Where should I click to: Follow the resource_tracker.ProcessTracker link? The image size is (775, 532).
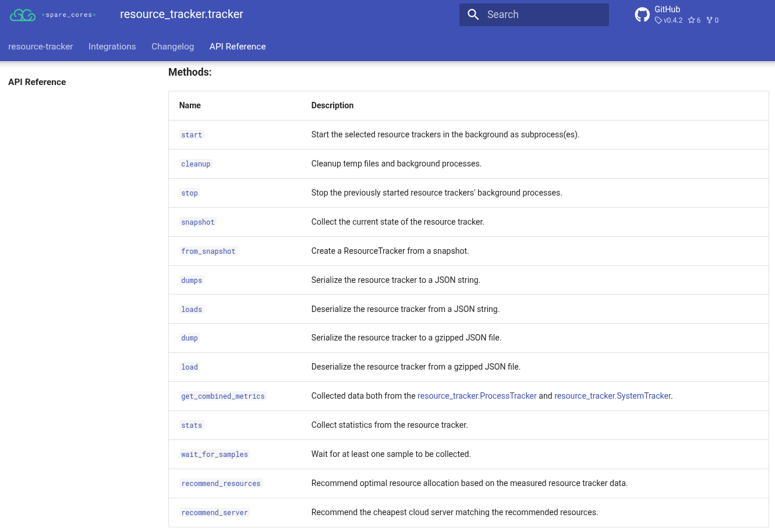point(477,396)
